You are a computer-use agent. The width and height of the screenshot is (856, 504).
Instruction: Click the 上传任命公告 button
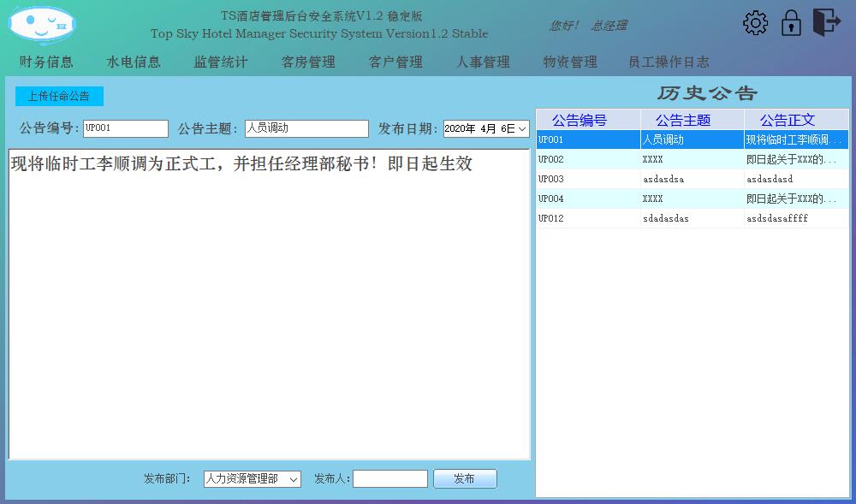pos(59,96)
